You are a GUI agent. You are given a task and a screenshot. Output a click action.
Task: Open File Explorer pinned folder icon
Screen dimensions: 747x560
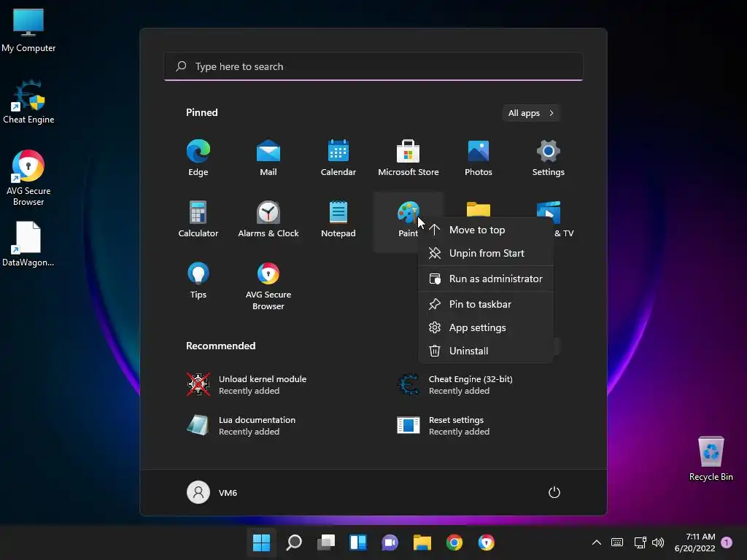[479, 209]
